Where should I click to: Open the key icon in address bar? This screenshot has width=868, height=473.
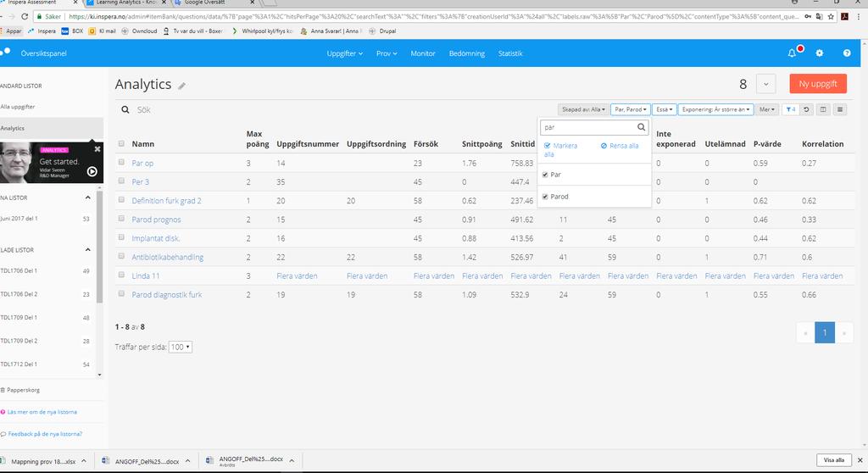pos(808,17)
